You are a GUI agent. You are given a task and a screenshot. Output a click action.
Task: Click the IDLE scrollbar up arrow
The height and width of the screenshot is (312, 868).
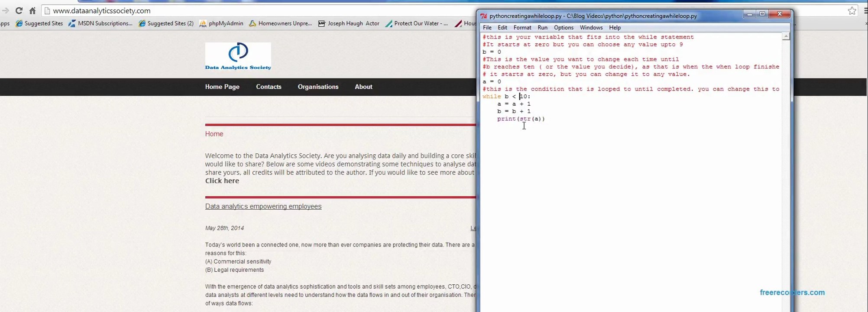pos(786,37)
